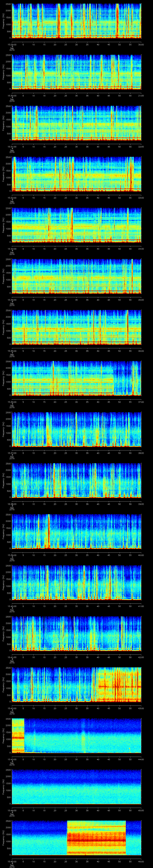Click the 15:34:00 start time label

pyautogui.click(x=12, y=300)
